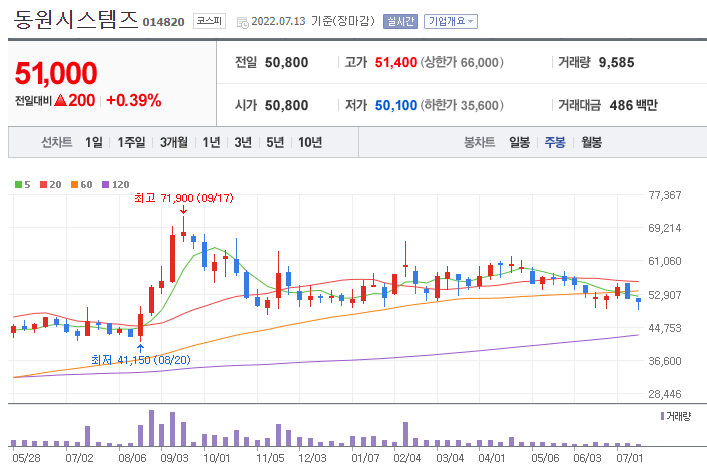Click the calendar icon before the date
The width and height of the screenshot is (707, 476).
pos(243,22)
